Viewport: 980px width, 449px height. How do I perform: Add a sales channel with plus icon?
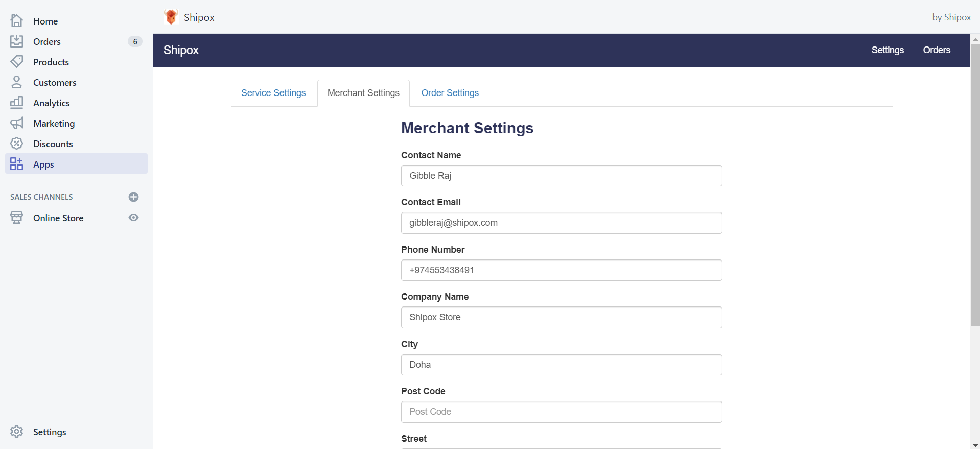(x=134, y=197)
